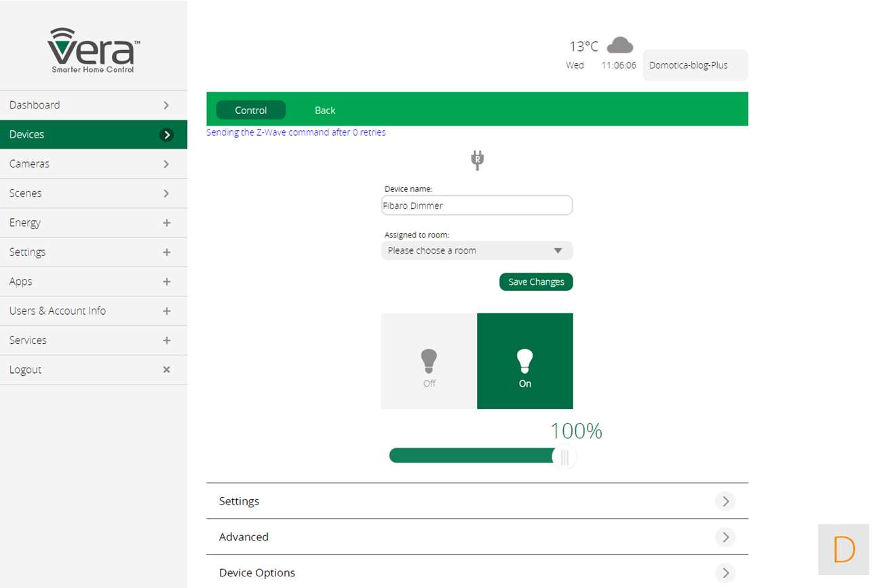Expand the Device Options section
Image resolution: width=882 pixels, height=588 pixels.
tap(476, 573)
